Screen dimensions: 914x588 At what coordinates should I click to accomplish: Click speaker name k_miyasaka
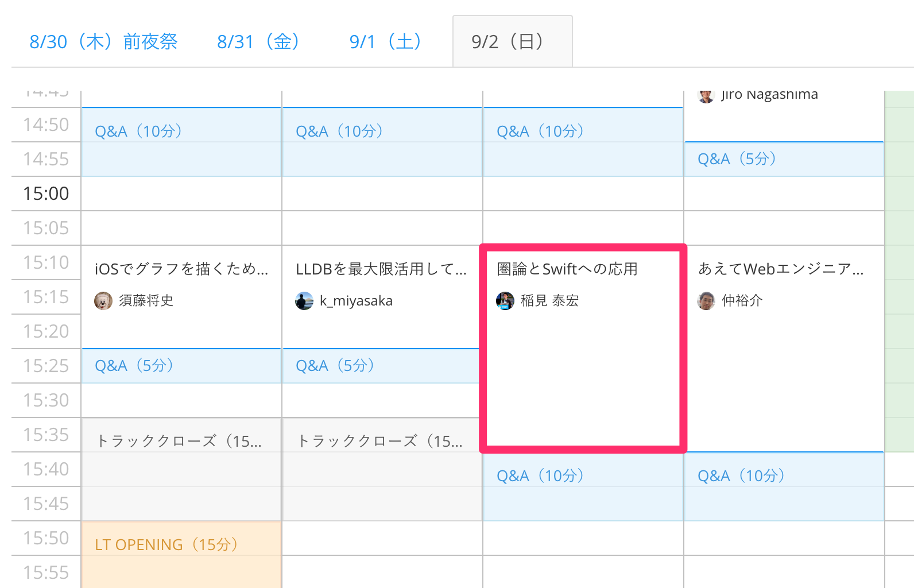(x=356, y=301)
